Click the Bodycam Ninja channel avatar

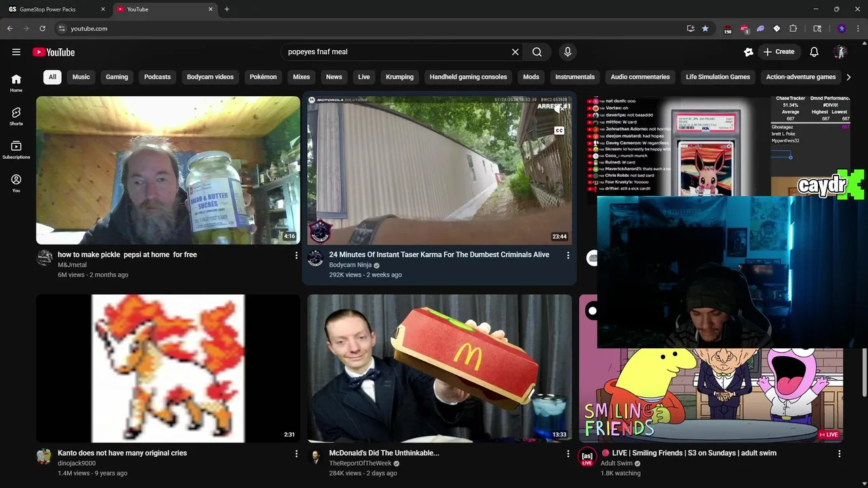click(315, 258)
